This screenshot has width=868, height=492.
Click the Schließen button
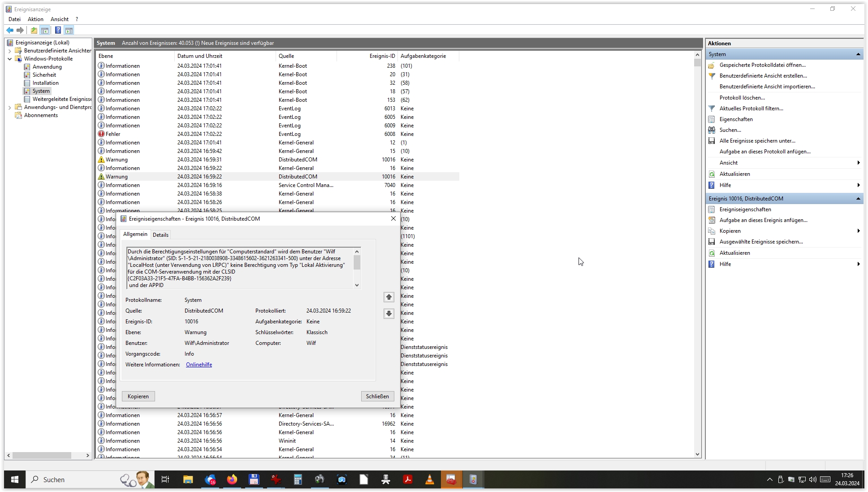click(x=377, y=396)
